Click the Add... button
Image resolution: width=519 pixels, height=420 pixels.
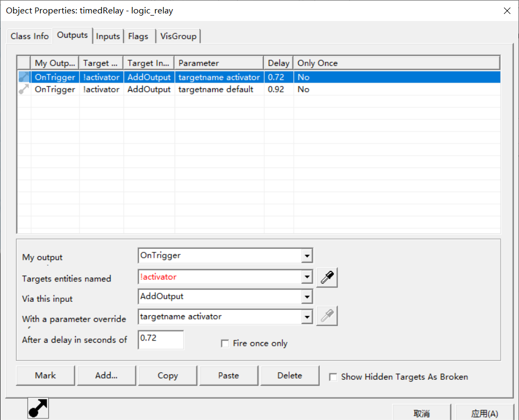tap(106, 375)
